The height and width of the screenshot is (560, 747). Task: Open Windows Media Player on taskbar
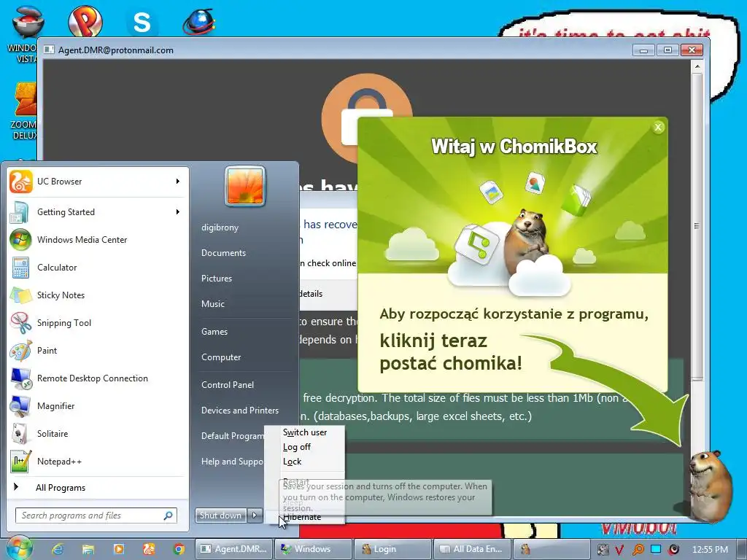click(118, 549)
